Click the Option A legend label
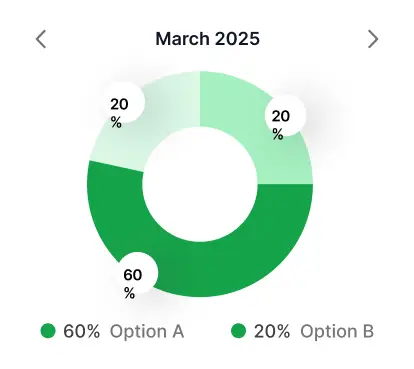Screen dimensions: 414x369 pos(147,332)
